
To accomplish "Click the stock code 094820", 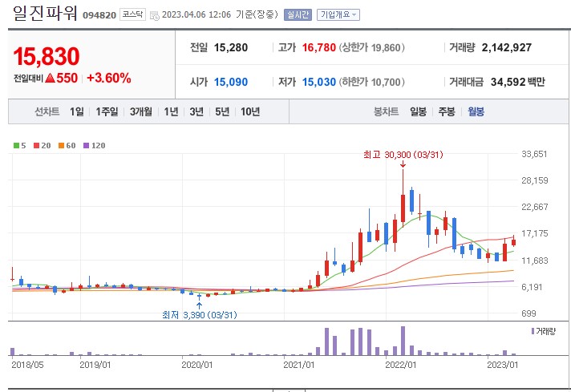I will click(99, 15).
